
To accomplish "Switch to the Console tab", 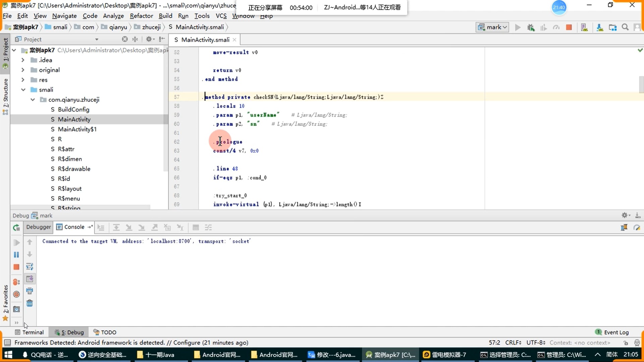I will [x=74, y=227].
